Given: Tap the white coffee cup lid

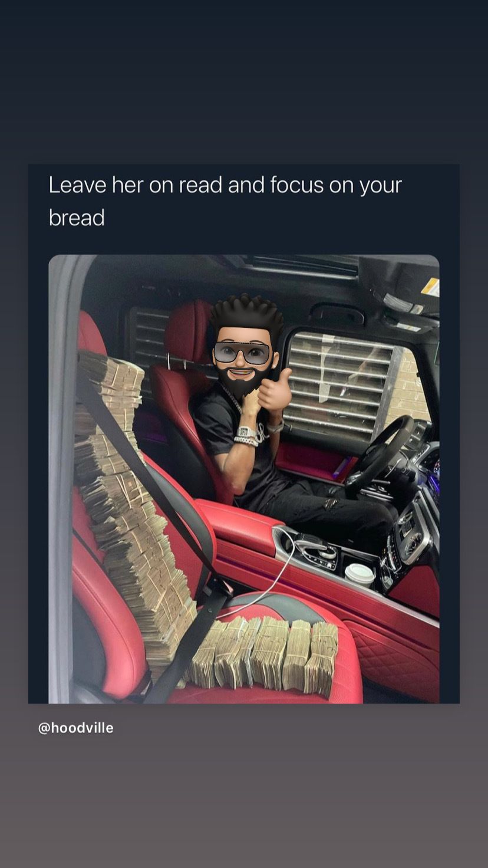Looking at the screenshot, I should (360, 572).
